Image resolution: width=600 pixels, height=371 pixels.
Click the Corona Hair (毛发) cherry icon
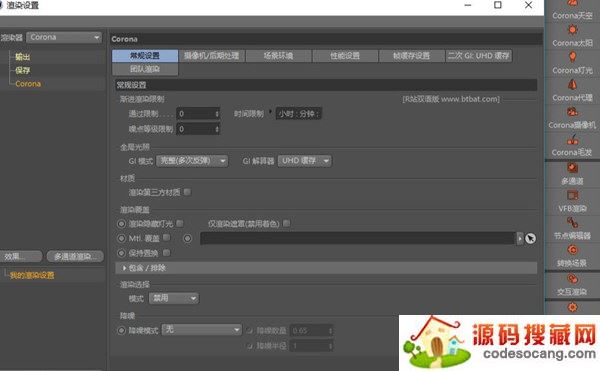(572, 140)
